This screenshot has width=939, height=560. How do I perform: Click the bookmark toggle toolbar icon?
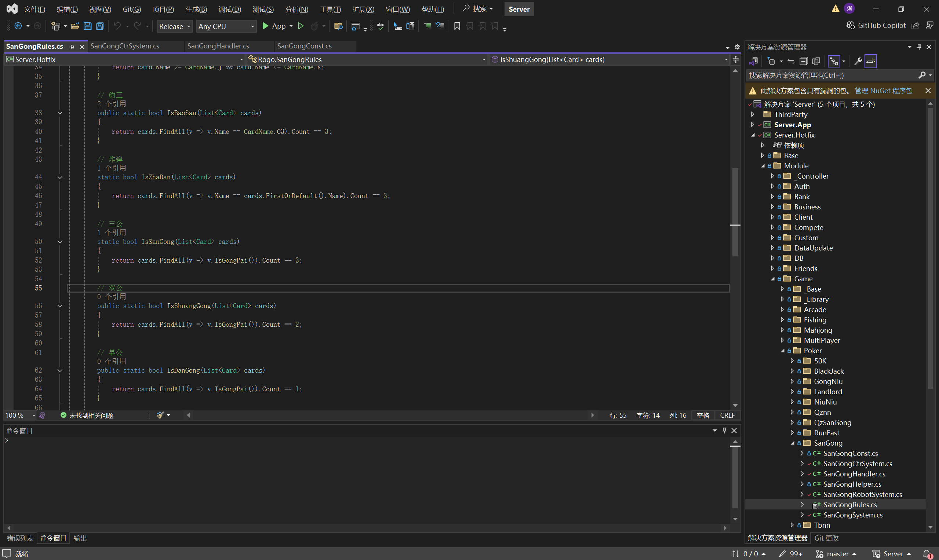(x=457, y=26)
